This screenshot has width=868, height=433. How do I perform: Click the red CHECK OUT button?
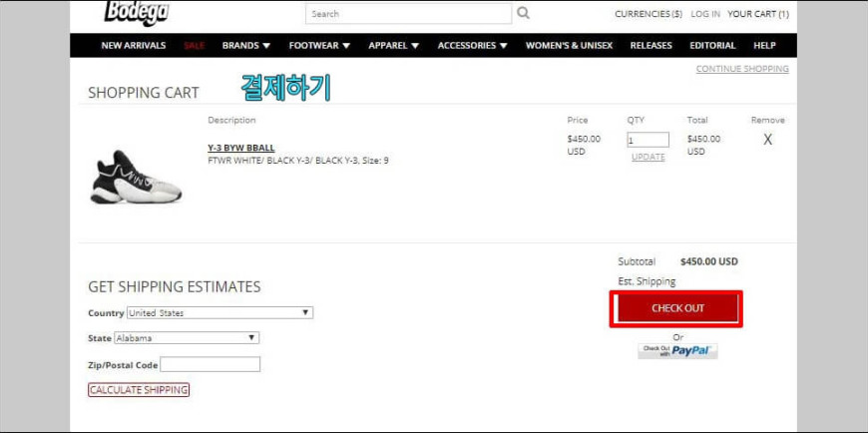click(x=677, y=308)
